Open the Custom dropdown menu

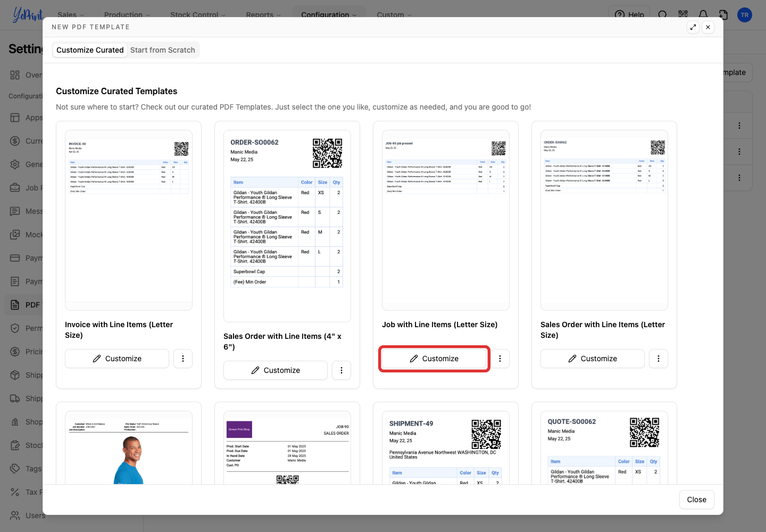[x=394, y=15]
